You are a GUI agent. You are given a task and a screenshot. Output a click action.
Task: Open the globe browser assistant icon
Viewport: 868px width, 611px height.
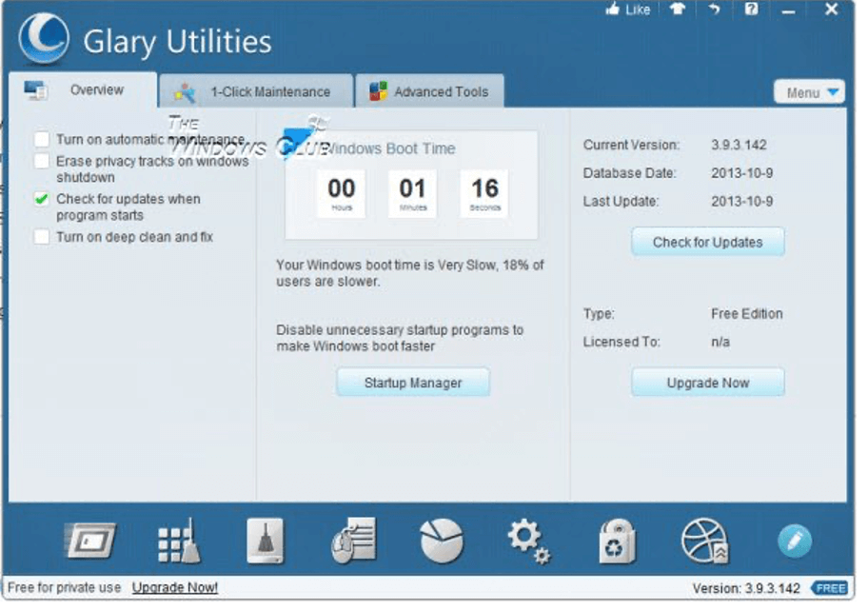[x=704, y=541]
